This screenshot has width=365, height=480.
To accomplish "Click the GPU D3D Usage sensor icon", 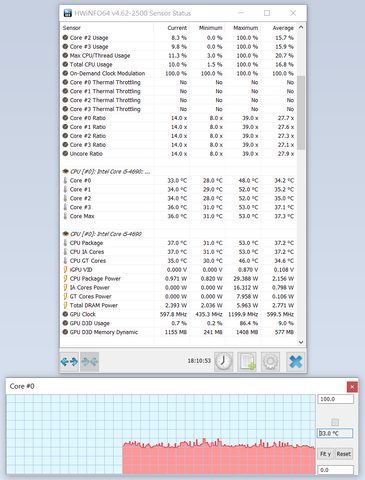I will [65, 323].
